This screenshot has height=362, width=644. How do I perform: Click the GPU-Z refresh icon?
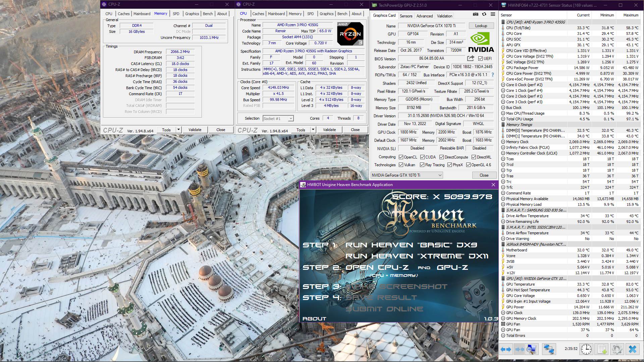484,14
